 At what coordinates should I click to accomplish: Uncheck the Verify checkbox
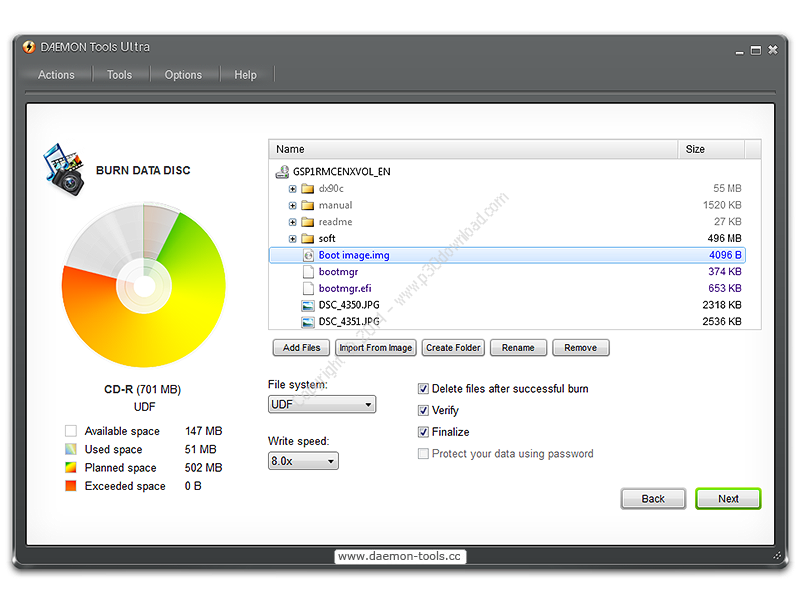(x=423, y=410)
